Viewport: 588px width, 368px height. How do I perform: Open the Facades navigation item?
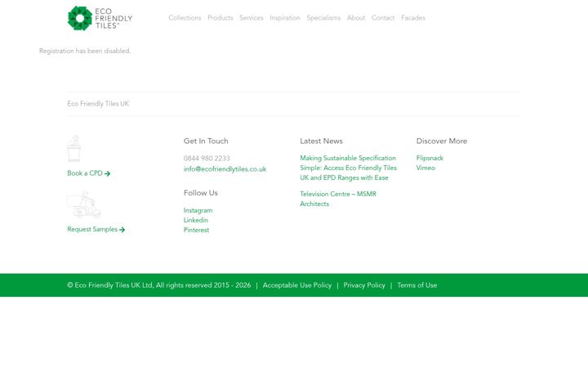tap(413, 18)
